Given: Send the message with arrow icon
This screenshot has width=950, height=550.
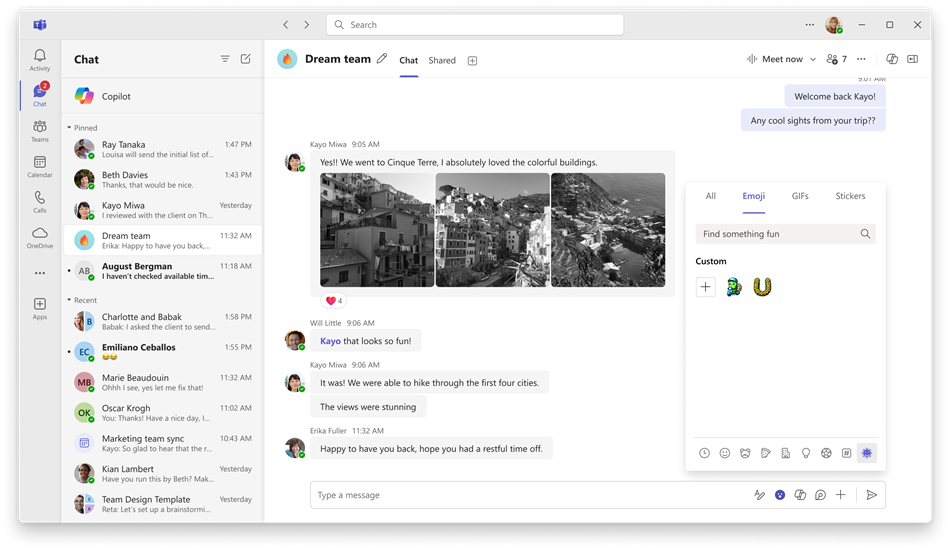Looking at the screenshot, I should [871, 495].
